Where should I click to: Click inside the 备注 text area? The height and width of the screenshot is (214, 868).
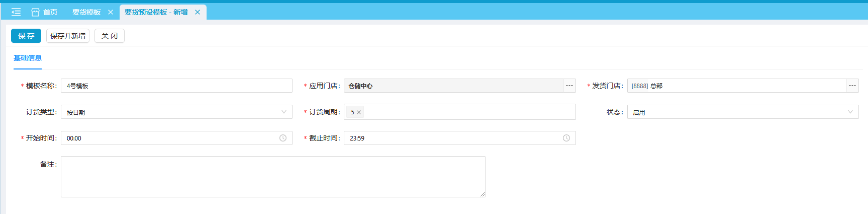[272, 176]
